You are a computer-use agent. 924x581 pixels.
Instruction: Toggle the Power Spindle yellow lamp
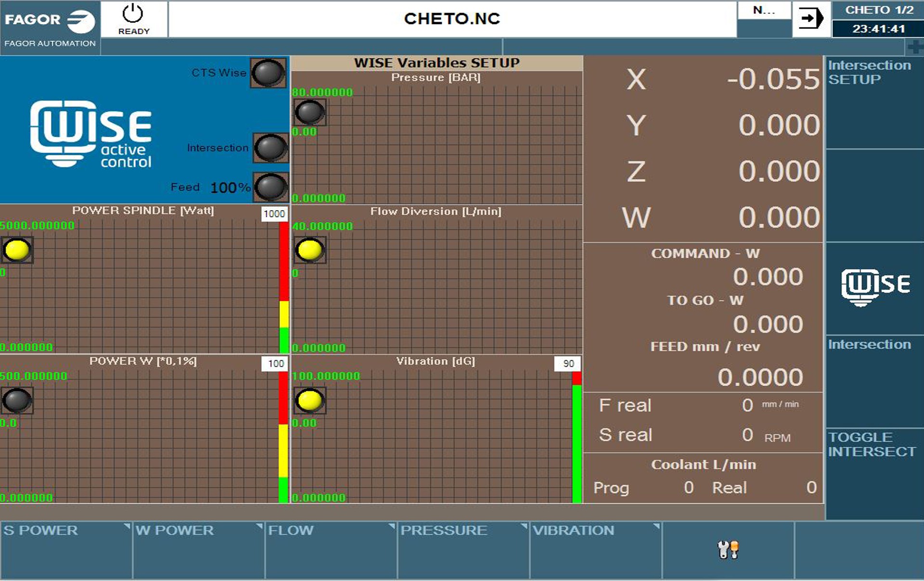pos(17,250)
